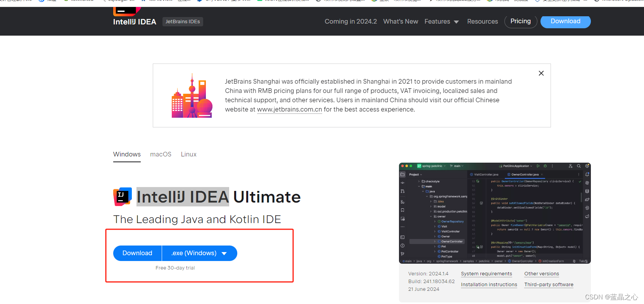Open the Coming in 2024.2 page
Screen dimensions: 644x304
click(350, 22)
